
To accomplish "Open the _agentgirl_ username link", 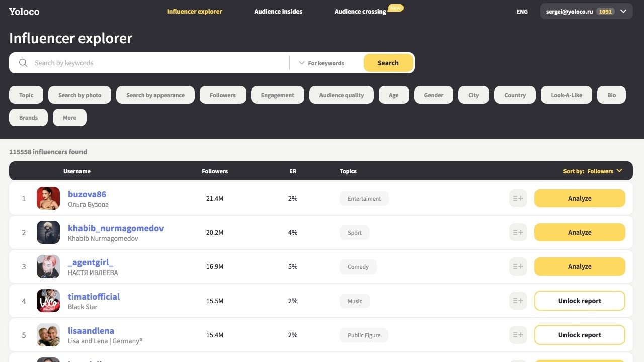I will coord(91,262).
